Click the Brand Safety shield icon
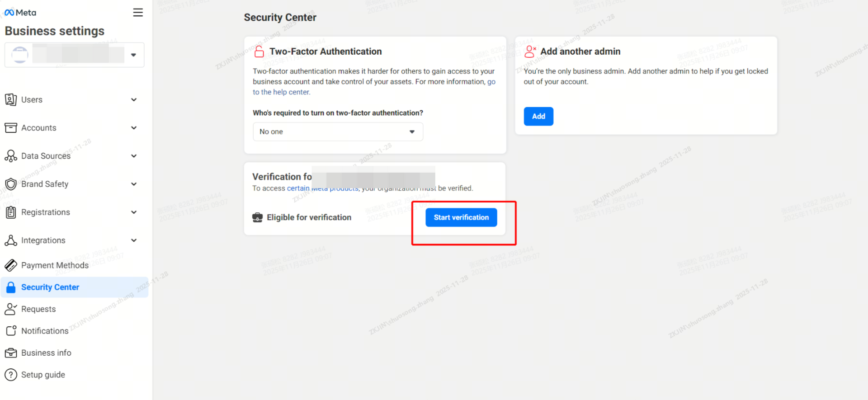Screen dimensions: 868x400 coord(11,184)
